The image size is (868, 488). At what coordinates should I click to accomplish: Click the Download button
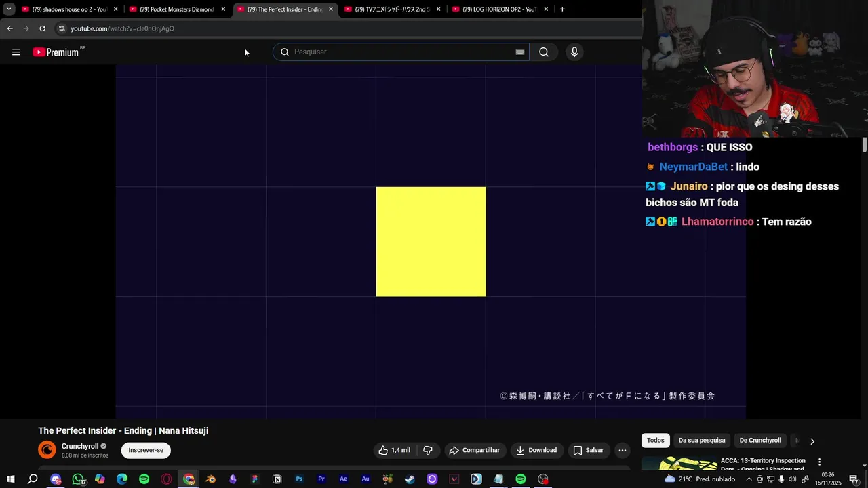click(536, 450)
